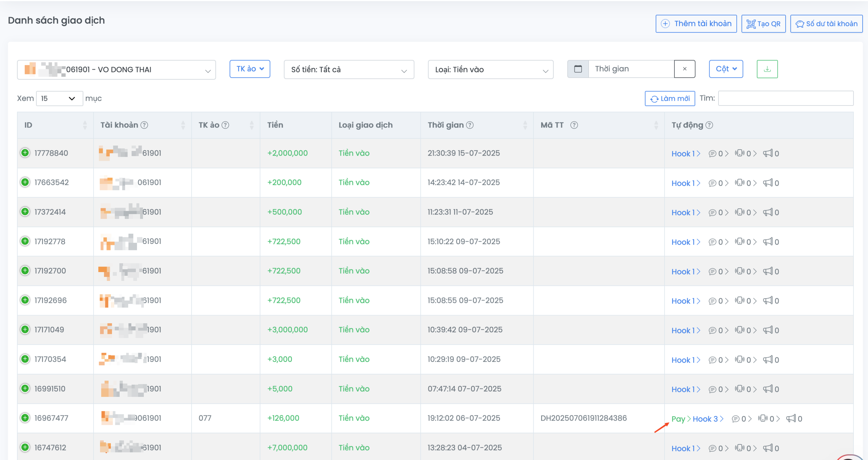
Task: Click the phone vibrate icon in row 17778840
Action: click(x=740, y=153)
